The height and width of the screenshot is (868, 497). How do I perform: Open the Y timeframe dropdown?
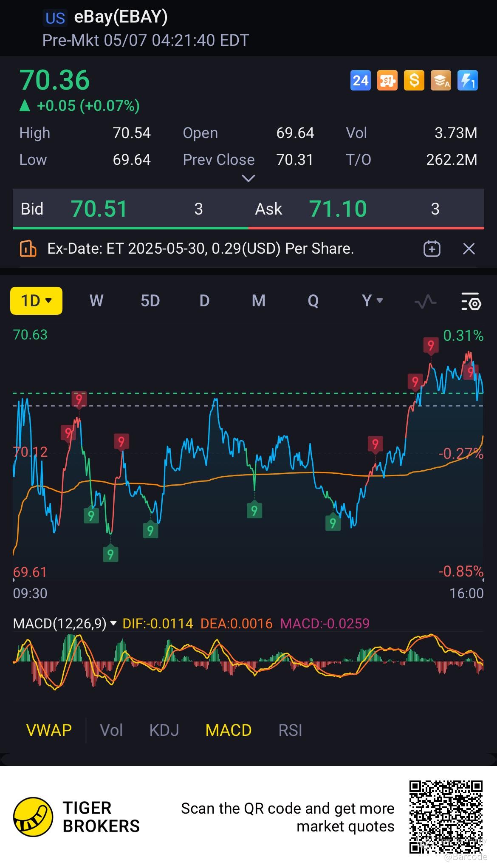tap(373, 301)
